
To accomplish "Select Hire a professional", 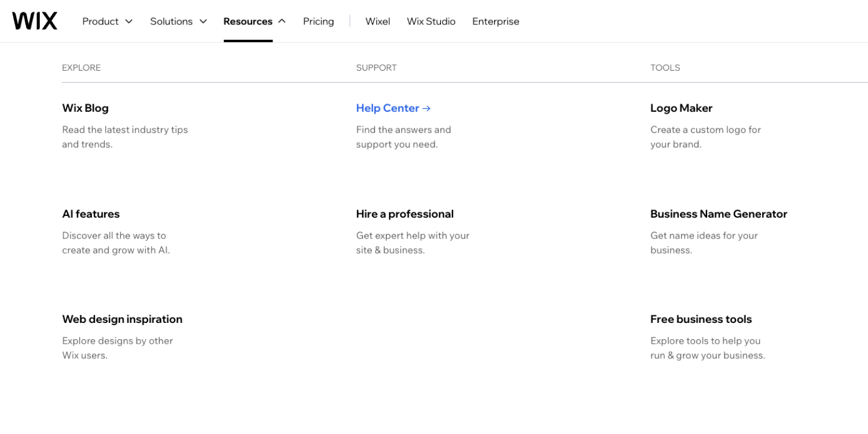I will (x=404, y=214).
